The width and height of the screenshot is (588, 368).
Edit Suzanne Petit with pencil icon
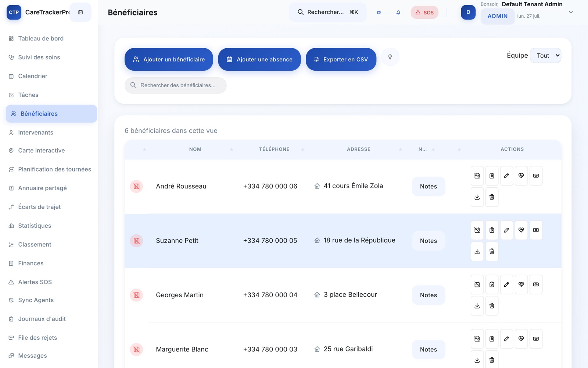[506, 230]
